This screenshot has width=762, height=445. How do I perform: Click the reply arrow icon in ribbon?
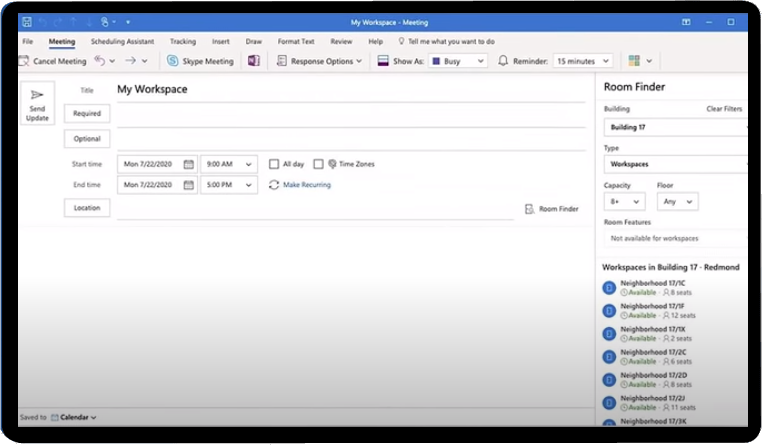tap(100, 61)
